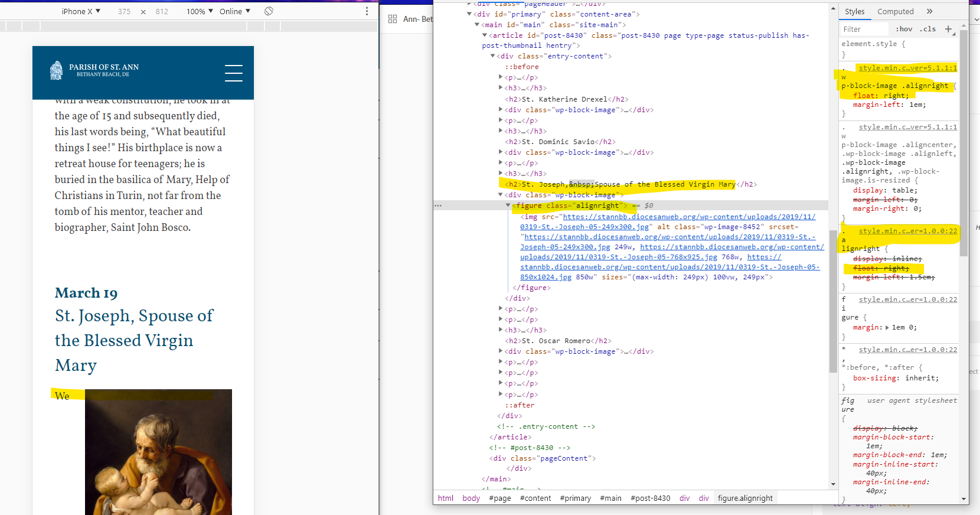Click the rotate device orientation icon
980x515 pixels.
pyautogui.click(x=269, y=11)
